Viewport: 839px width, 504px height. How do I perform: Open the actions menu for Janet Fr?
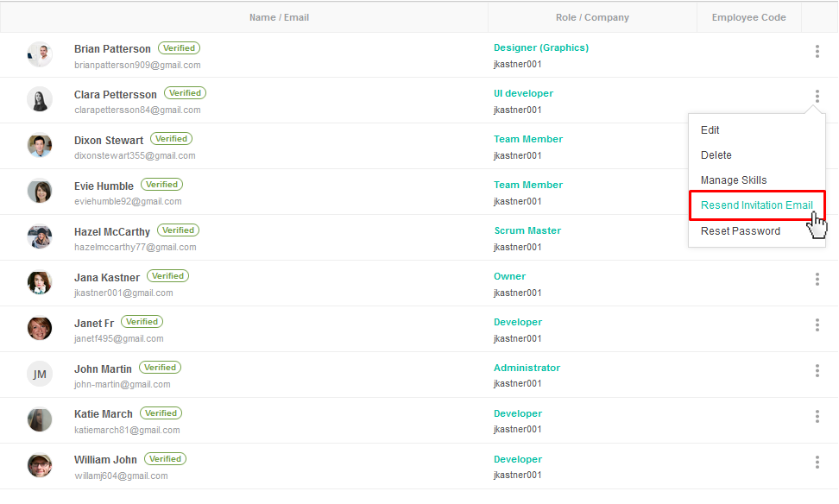click(x=817, y=324)
